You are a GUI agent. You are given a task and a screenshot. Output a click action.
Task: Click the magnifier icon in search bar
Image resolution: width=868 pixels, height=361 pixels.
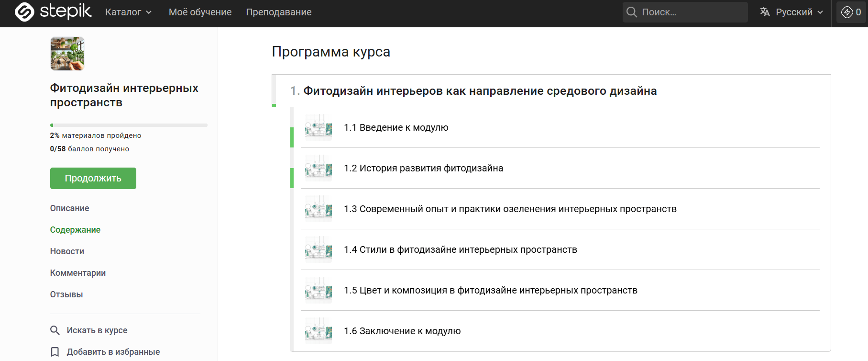pos(632,12)
